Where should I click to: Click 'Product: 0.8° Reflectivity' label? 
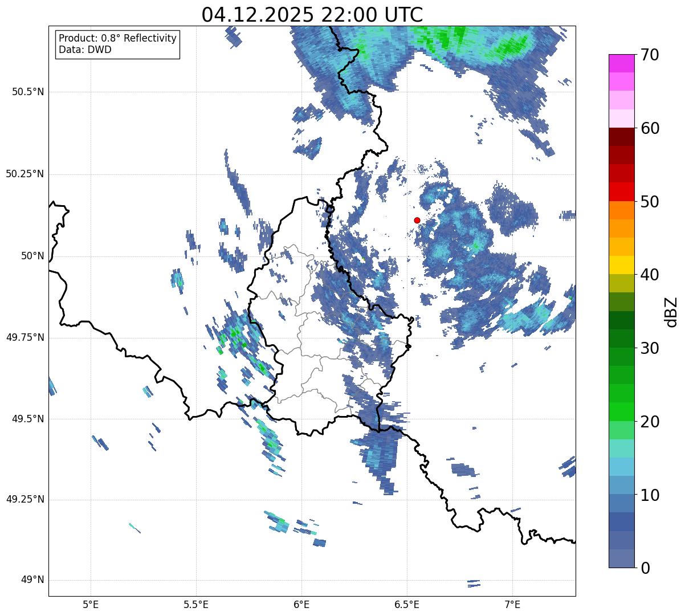click(118, 38)
